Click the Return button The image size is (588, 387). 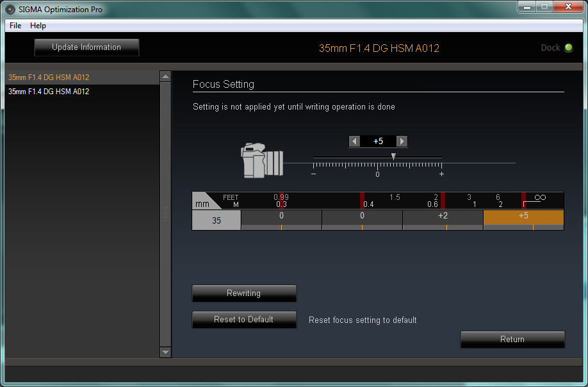click(512, 340)
